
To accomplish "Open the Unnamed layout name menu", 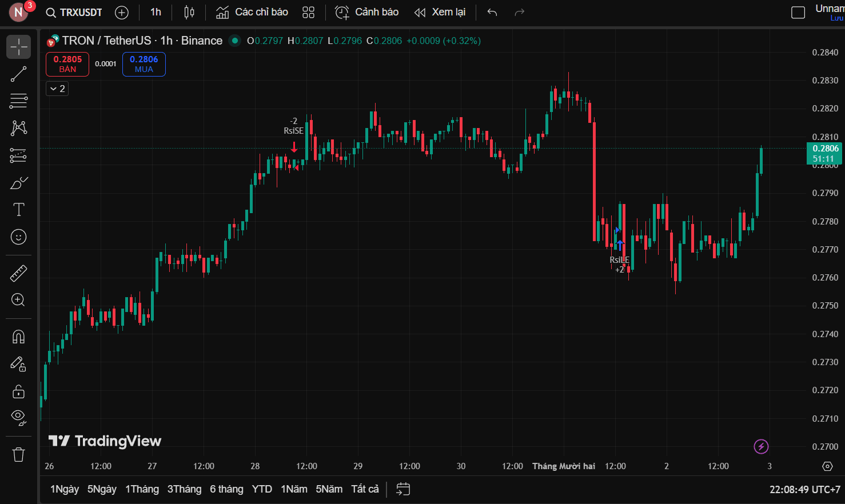I will click(x=830, y=9).
